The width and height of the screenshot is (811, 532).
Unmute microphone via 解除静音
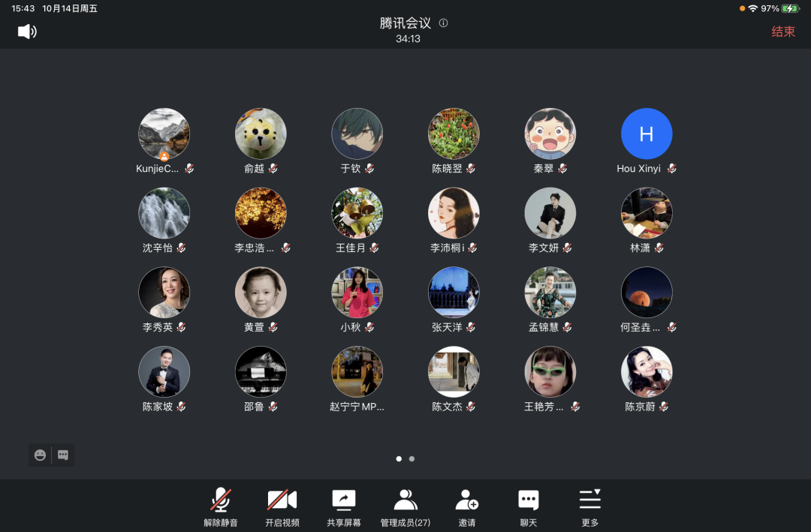click(220, 506)
